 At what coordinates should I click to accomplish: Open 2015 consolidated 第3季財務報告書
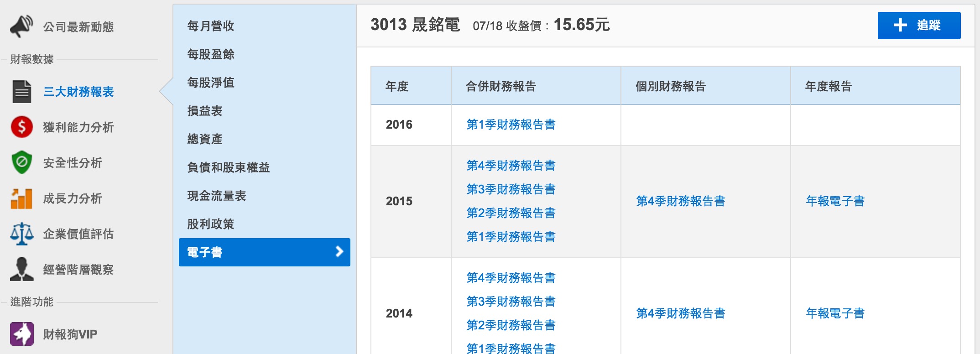tap(511, 189)
